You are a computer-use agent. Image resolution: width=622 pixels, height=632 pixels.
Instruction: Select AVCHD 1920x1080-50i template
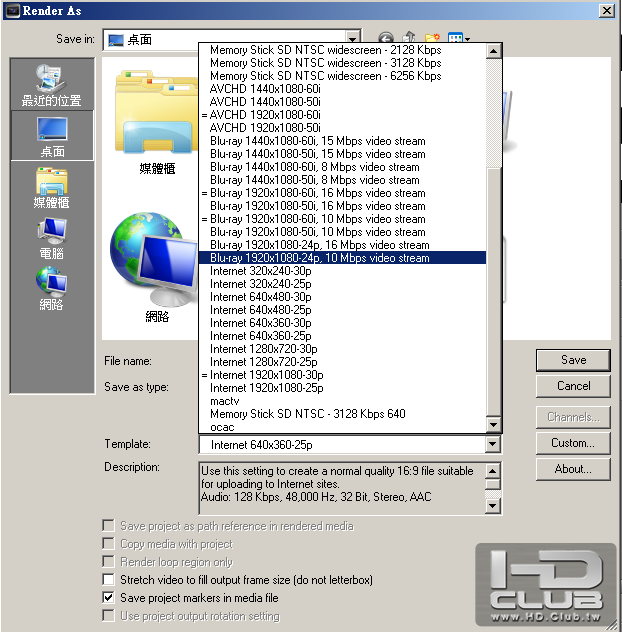pos(342,128)
